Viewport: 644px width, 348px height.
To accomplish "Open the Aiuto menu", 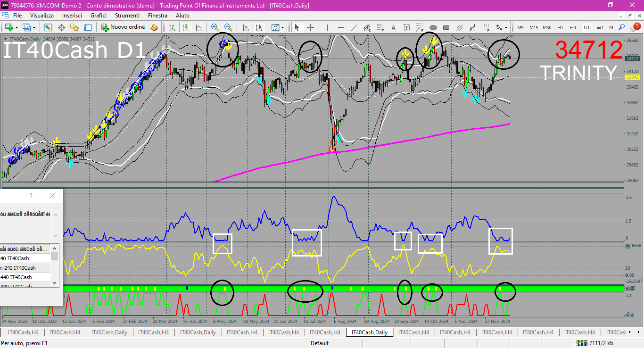I will (x=182, y=15).
